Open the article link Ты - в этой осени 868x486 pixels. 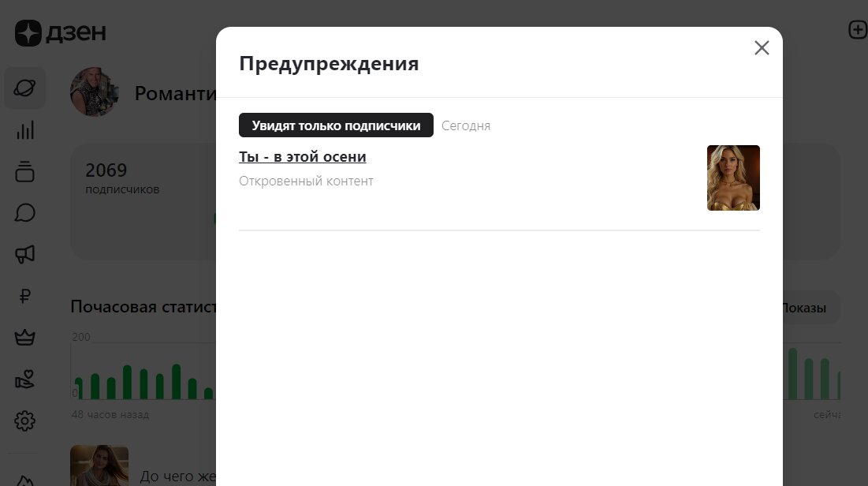pyautogui.click(x=302, y=157)
